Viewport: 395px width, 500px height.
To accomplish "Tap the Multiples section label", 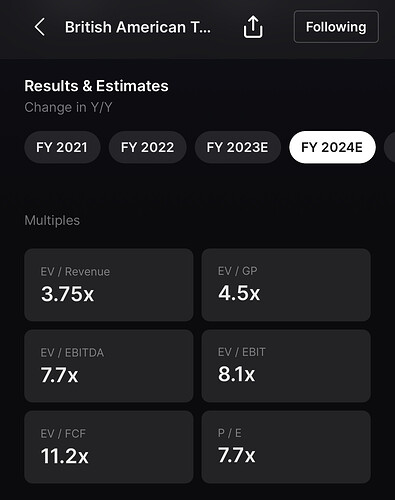I will [x=52, y=220].
